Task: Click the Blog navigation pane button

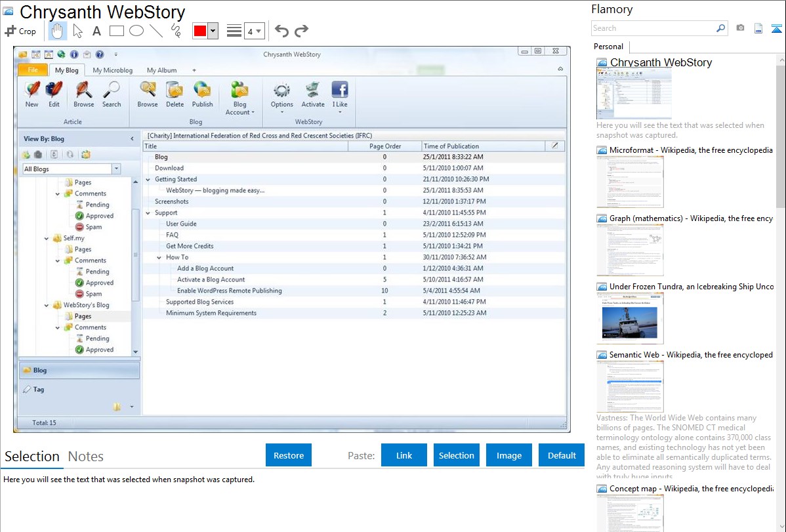Action: tap(79, 370)
